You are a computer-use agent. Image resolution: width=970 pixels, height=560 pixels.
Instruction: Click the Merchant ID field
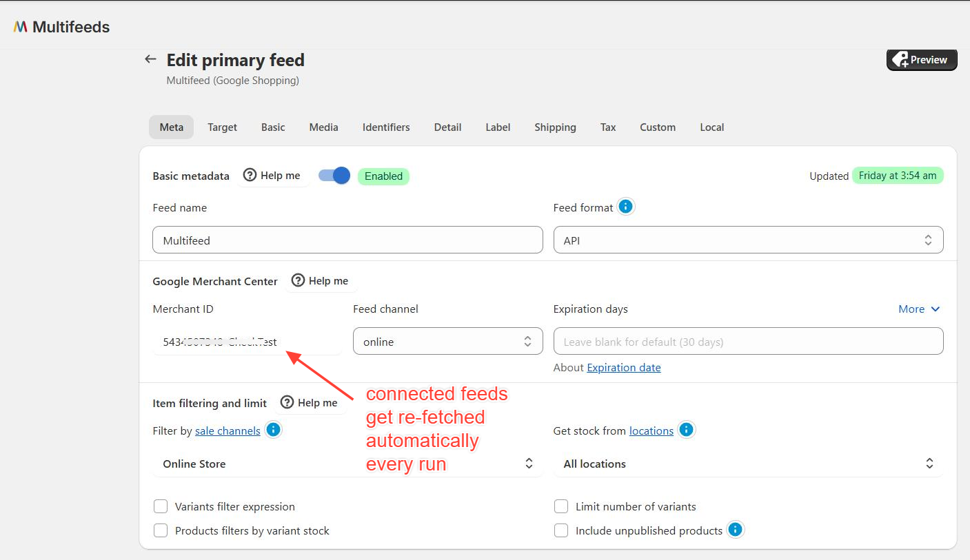[247, 342]
